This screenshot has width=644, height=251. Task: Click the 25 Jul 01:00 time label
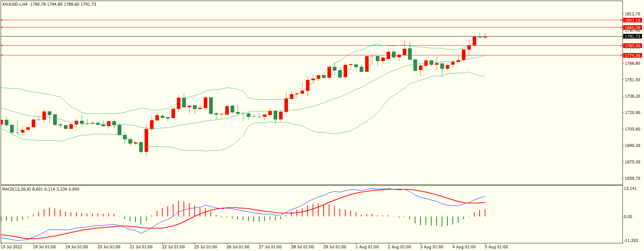(x=206, y=247)
